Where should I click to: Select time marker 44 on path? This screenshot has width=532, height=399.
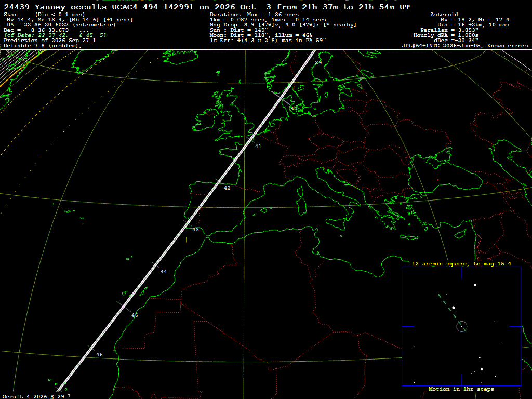(164, 271)
